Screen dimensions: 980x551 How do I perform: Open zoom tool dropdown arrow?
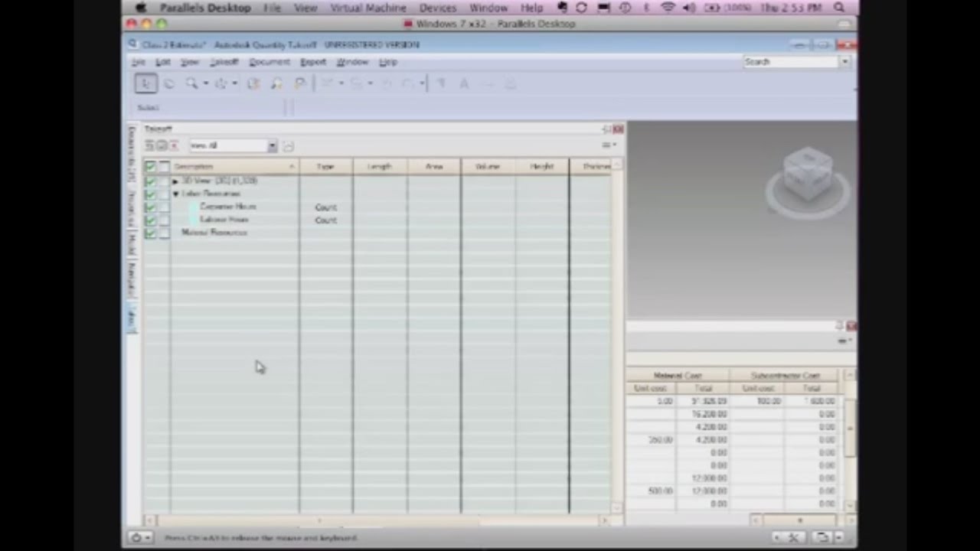pos(205,83)
